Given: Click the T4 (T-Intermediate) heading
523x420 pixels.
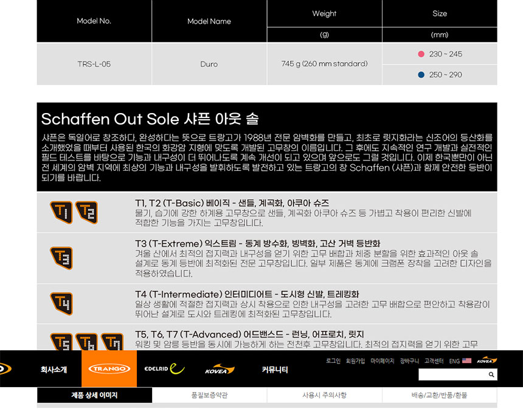Looking at the screenshot, I should tap(247, 294).
